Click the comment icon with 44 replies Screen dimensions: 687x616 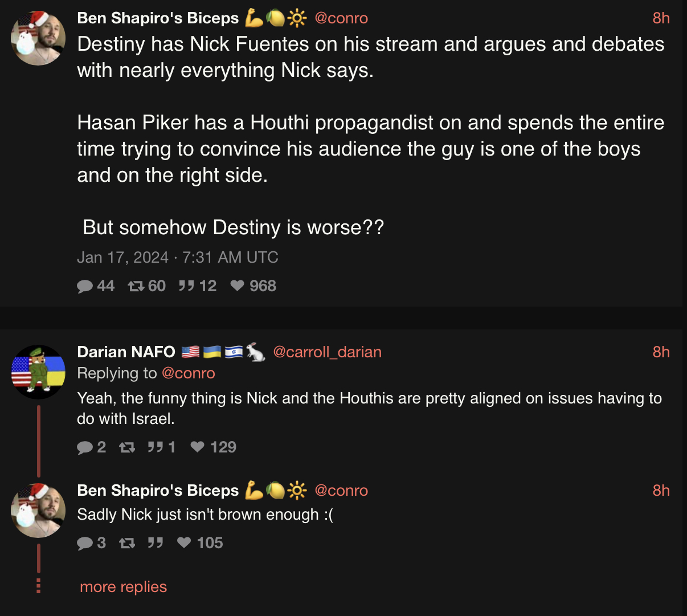(85, 286)
